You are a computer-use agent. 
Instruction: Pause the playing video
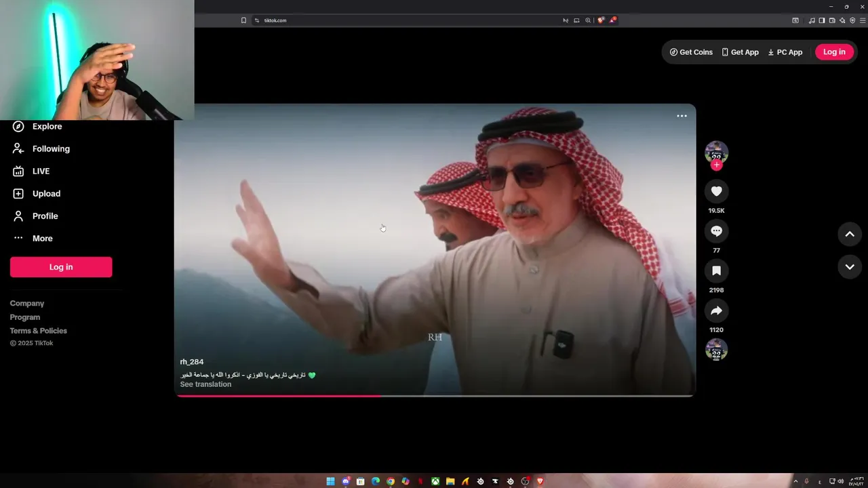435,249
